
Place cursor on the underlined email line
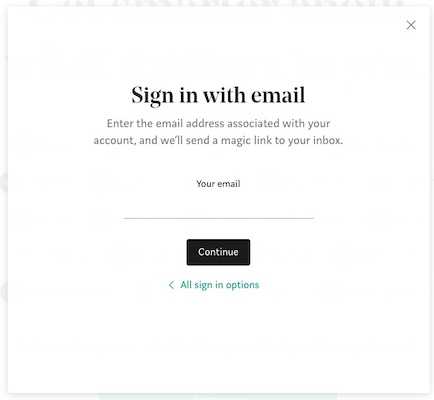[x=218, y=208]
